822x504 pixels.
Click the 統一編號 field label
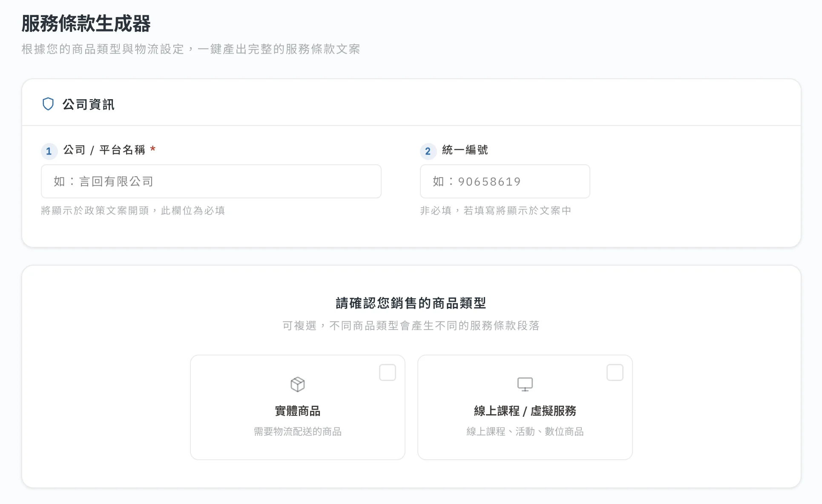[465, 150]
